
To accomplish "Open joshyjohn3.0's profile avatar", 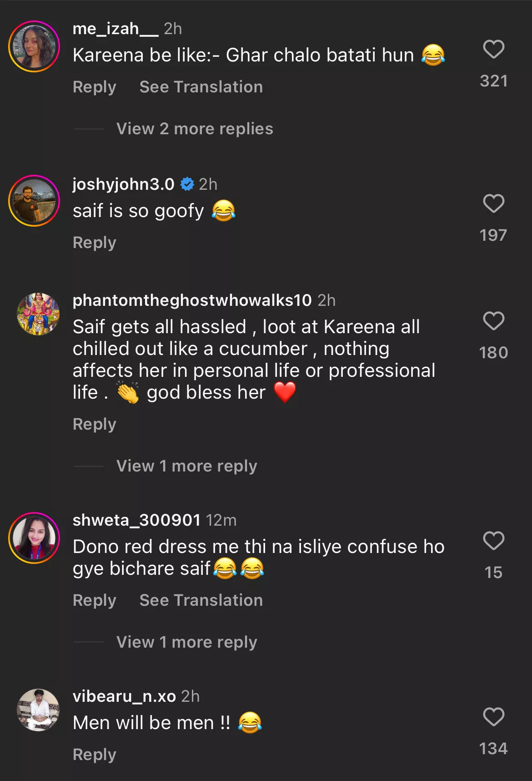I will pos(34,201).
